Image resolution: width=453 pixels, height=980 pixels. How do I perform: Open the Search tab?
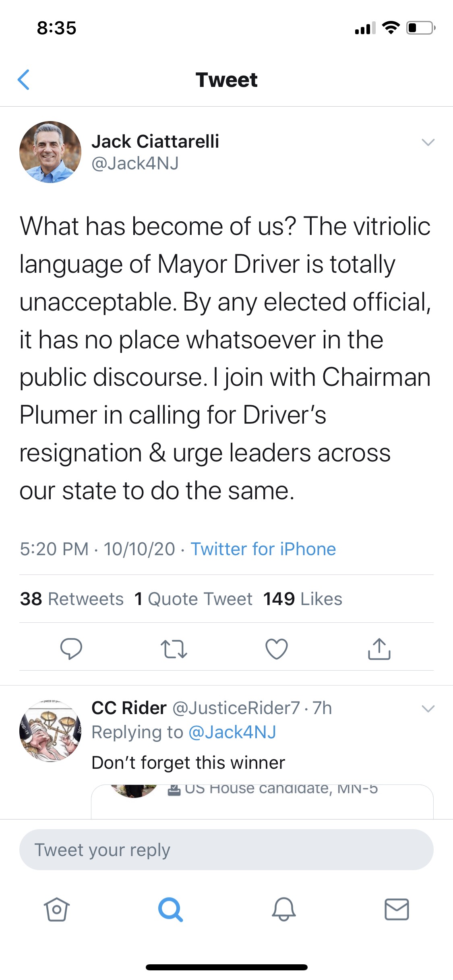(170, 909)
